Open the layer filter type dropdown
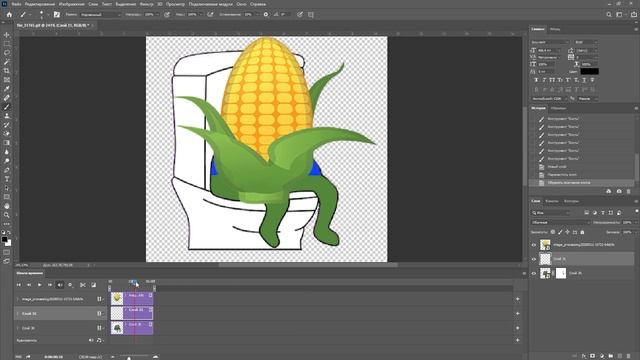640x360 pixels. pyautogui.click(x=551, y=213)
